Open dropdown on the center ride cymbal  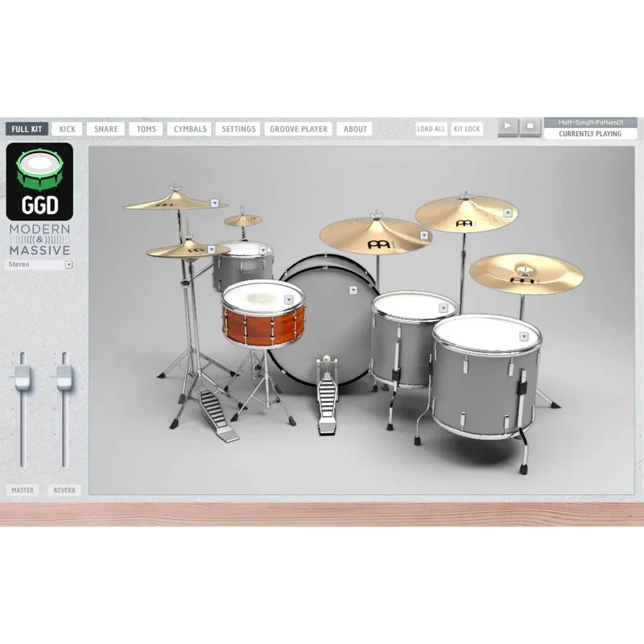pyautogui.click(x=424, y=235)
